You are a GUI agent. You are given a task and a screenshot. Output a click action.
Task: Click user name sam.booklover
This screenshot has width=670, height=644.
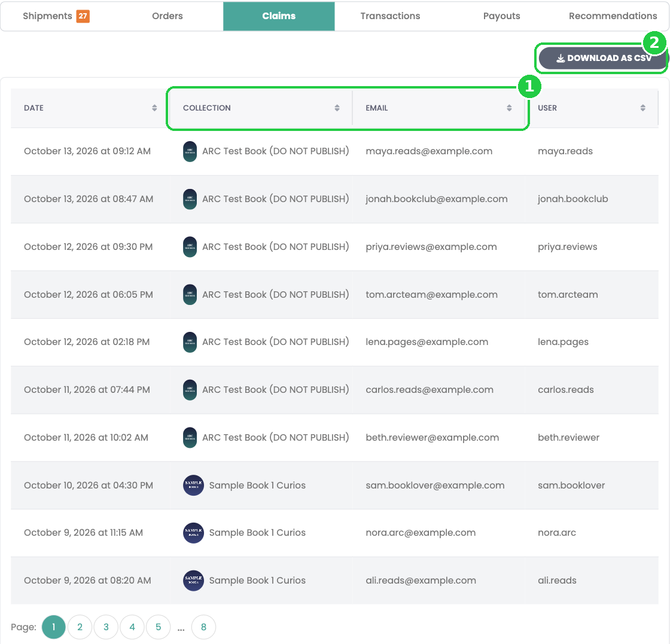[571, 486]
